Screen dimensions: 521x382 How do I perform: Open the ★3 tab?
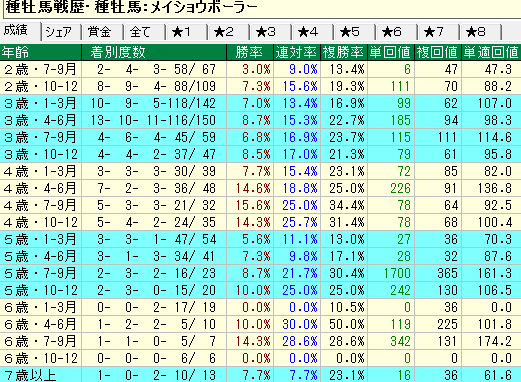pos(270,32)
